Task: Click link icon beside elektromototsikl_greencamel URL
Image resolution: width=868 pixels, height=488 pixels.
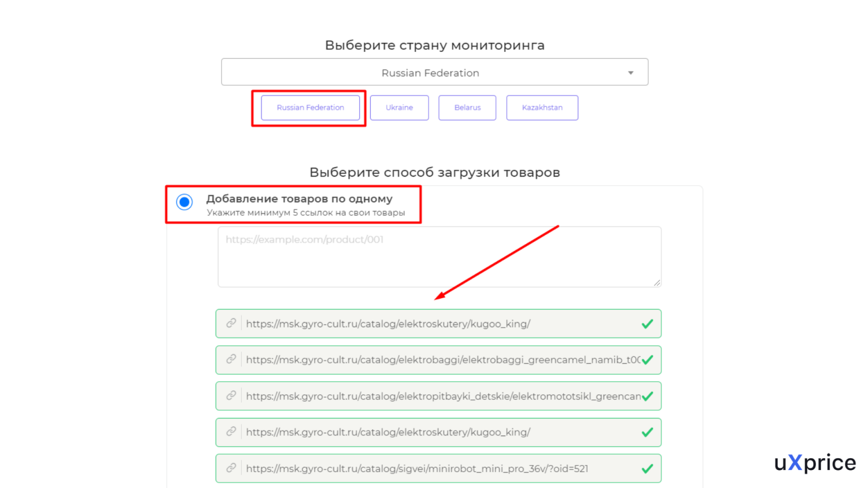Action: coord(231,395)
